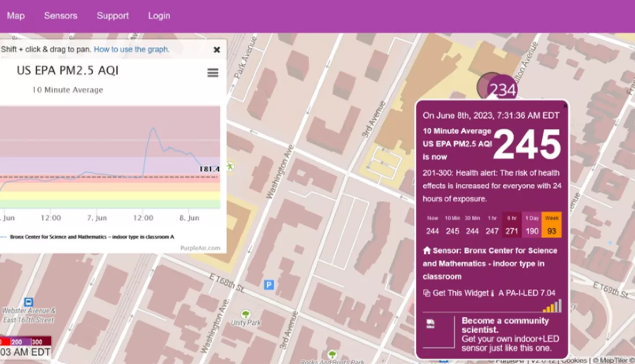635x364 pixels.
Task: Click the 'Park Avenue' street label
Action: click(244, 58)
